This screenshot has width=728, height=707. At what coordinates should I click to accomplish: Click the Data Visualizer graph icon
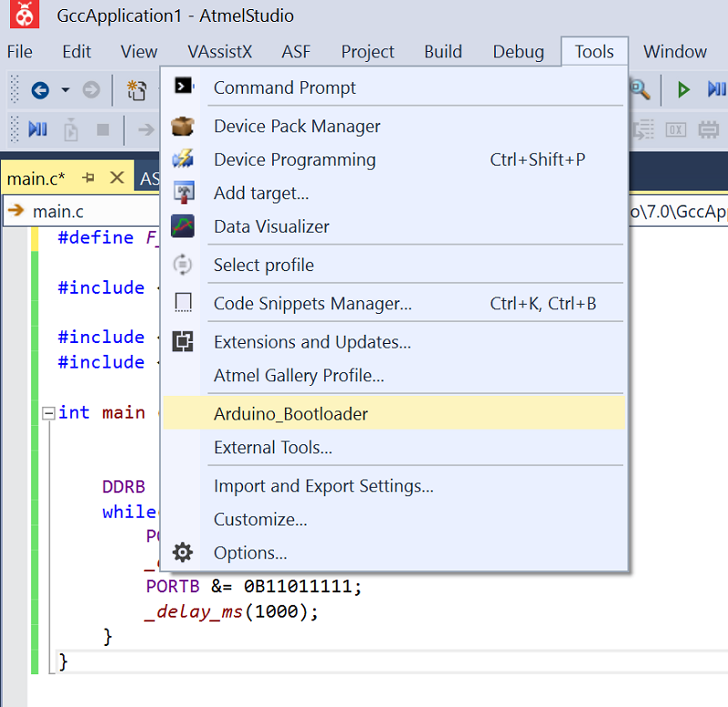point(183,226)
